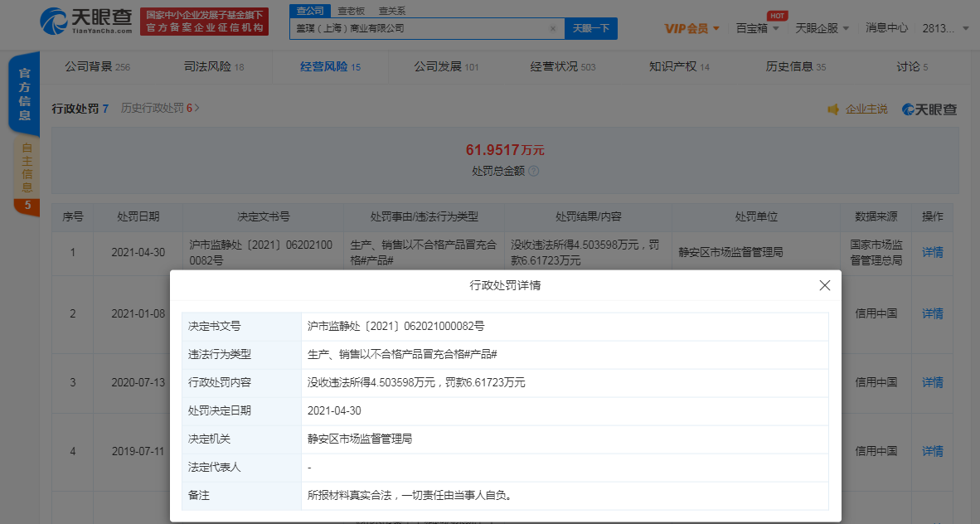Open the VIP会员 dropdown

pyautogui.click(x=691, y=28)
